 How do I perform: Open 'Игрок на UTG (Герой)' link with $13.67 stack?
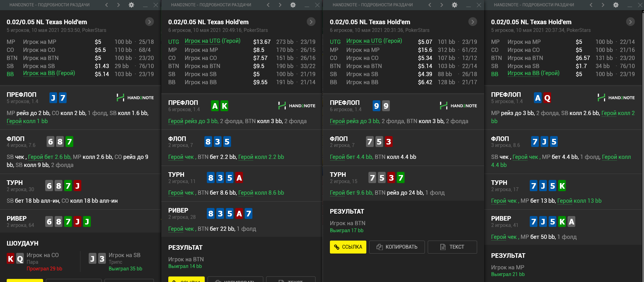tap(212, 41)
